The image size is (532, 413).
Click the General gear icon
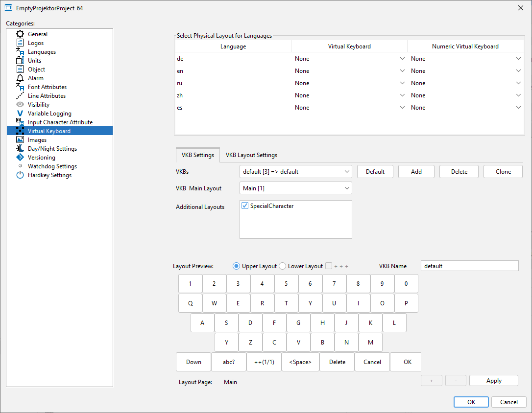20,34
